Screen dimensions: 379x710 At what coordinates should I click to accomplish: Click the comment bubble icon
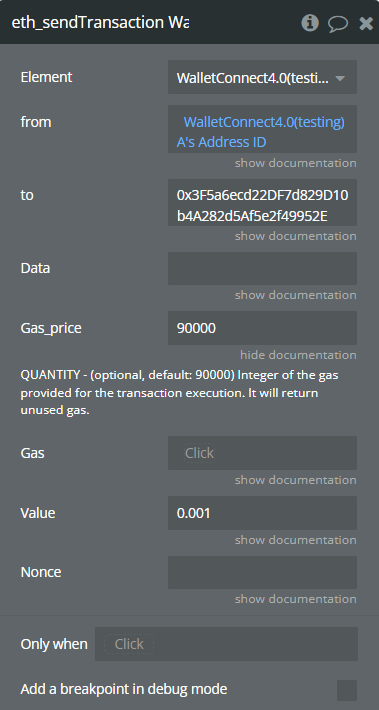(338, 24)
